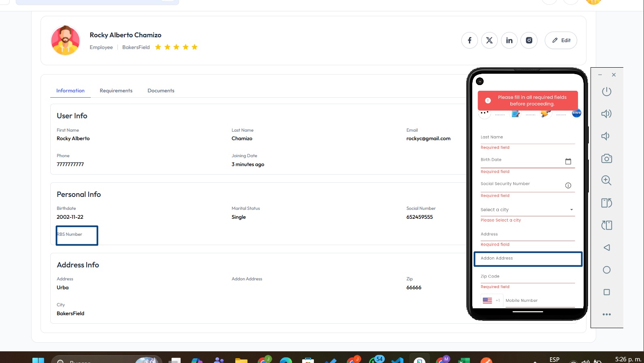Raise volume using emulator volume up icon
Screen dimensions: 644x363
[x=606, y=114]
